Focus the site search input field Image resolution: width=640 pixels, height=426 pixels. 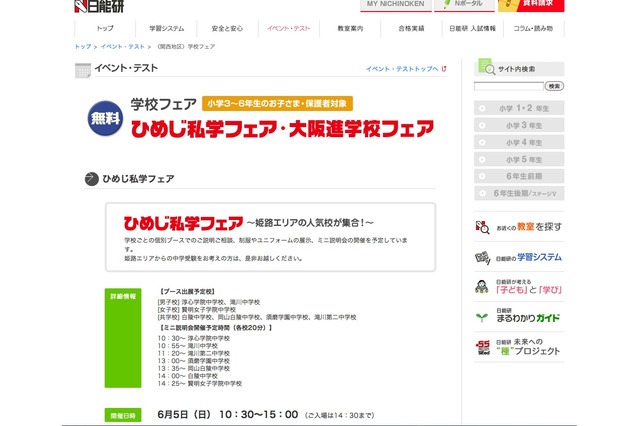tap(509, 86)
